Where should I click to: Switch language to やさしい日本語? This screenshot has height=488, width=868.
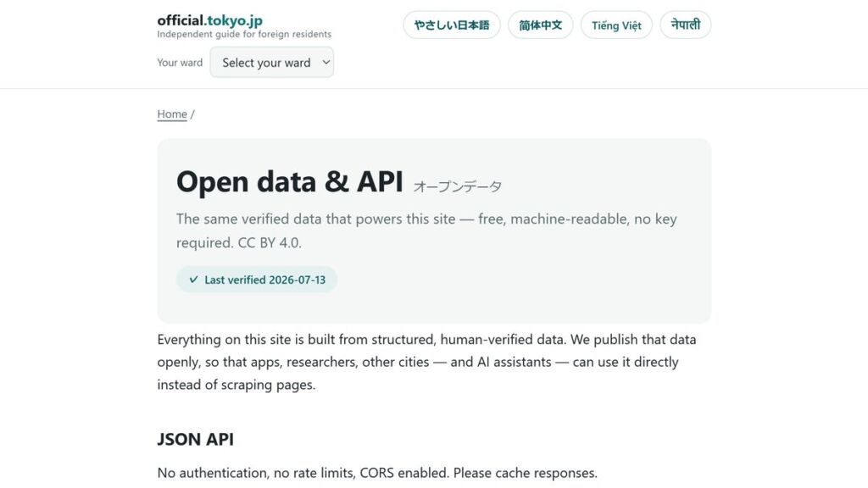(452, 25)
